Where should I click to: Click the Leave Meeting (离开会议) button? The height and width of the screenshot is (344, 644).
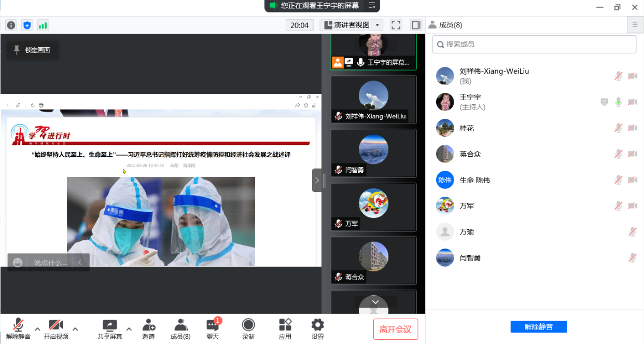click(396, 329)
